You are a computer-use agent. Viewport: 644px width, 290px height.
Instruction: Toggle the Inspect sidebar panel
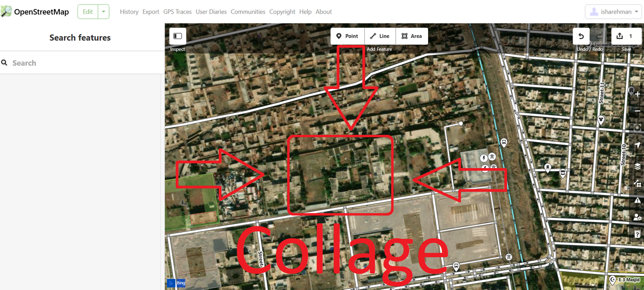(x=178, y=36)
